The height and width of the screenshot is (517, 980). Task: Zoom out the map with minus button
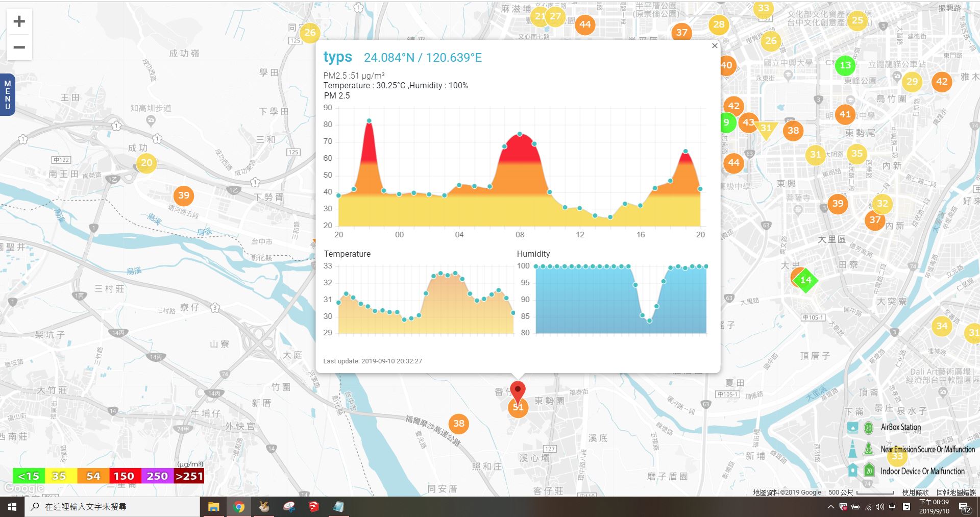coord(19,47)
